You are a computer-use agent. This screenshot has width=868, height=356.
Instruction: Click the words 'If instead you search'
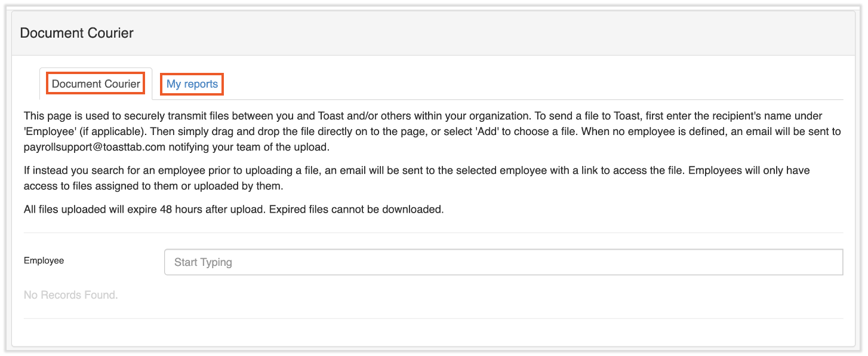tap(73, 170)
